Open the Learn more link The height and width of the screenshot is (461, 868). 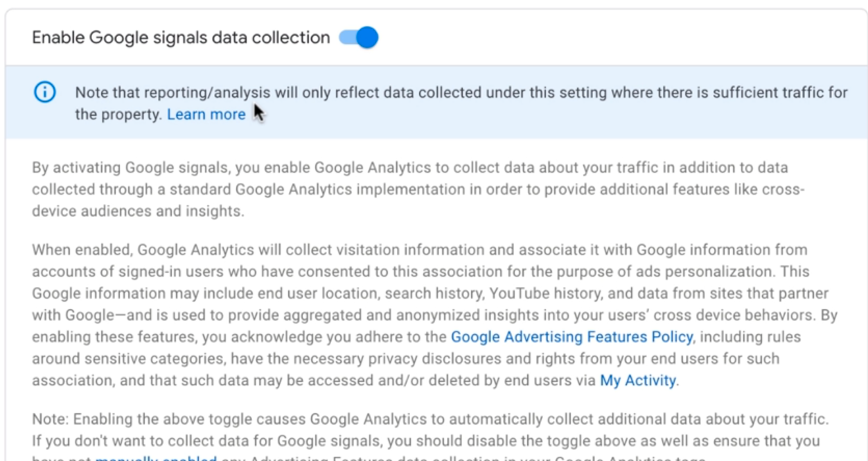tap(206, 114)
